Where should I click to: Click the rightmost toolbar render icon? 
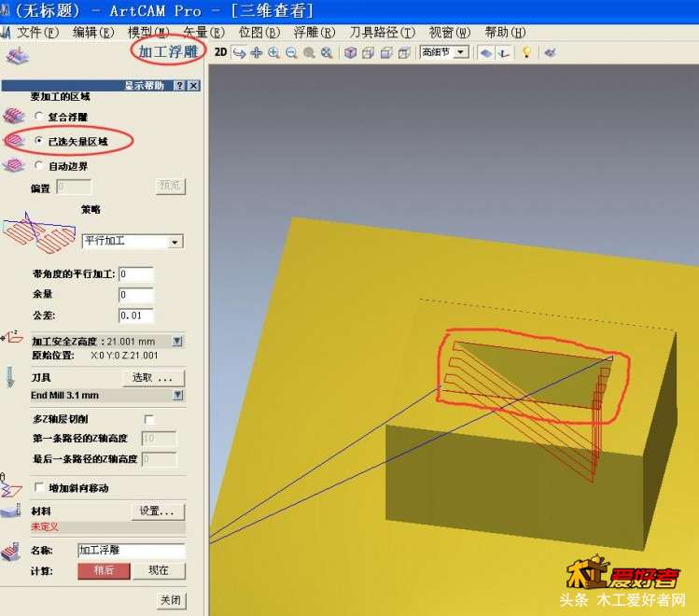(551, 52)
